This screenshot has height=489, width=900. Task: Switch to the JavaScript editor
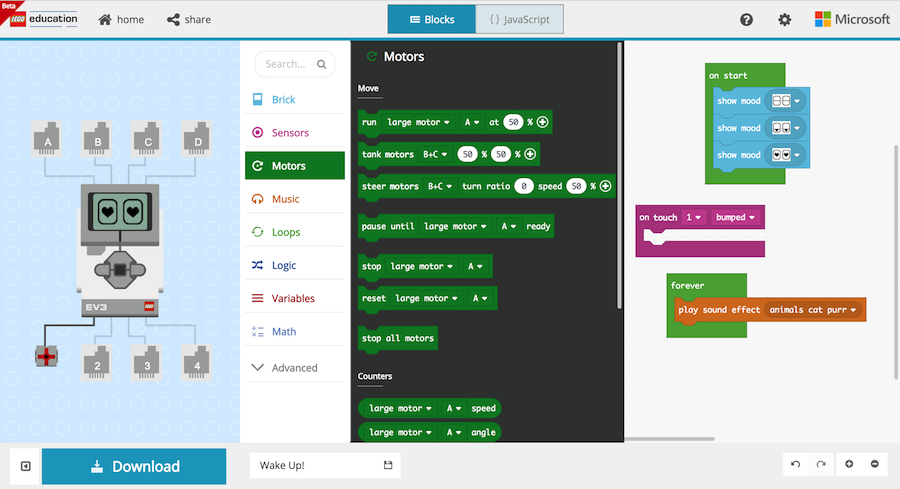pyautogui.click(x=519, y=19)
